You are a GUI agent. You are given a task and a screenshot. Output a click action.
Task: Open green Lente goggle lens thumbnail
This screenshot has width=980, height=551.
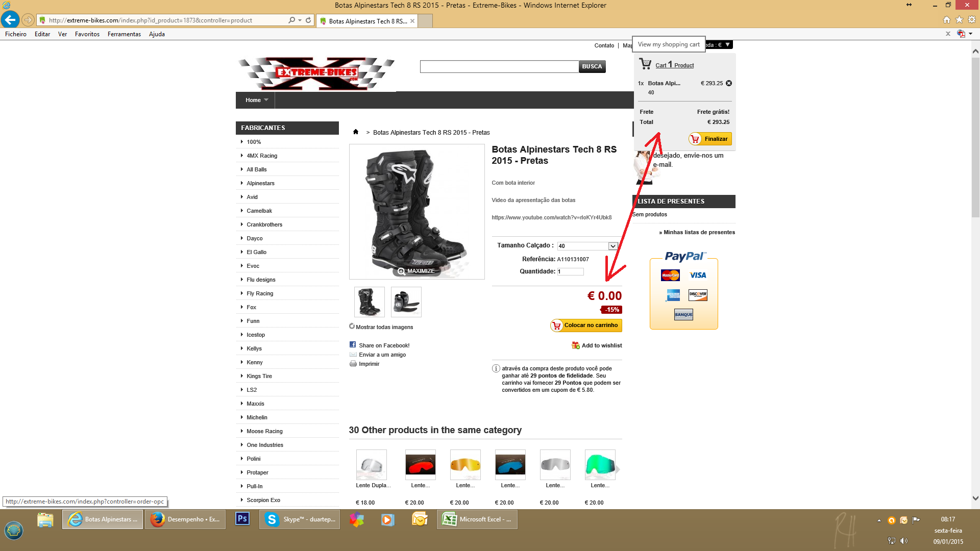600,465
